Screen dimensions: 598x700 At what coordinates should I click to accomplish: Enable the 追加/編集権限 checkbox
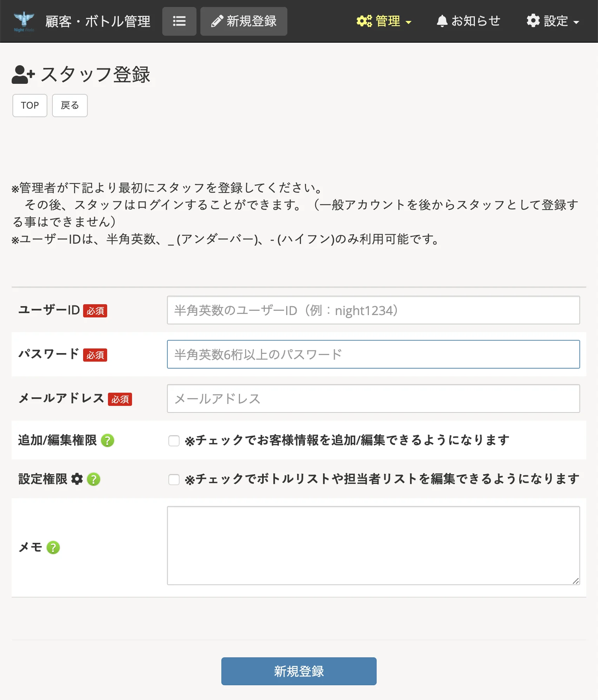[174, 441]
